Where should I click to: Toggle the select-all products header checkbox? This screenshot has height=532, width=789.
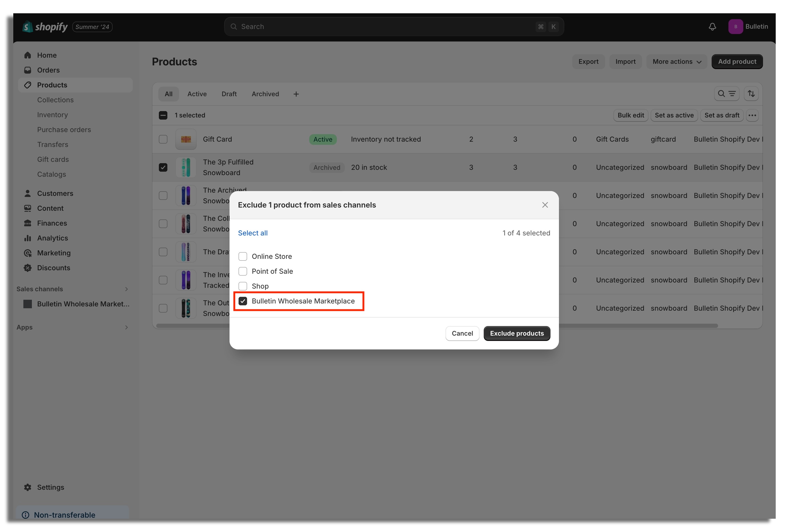tap(163, 115)
